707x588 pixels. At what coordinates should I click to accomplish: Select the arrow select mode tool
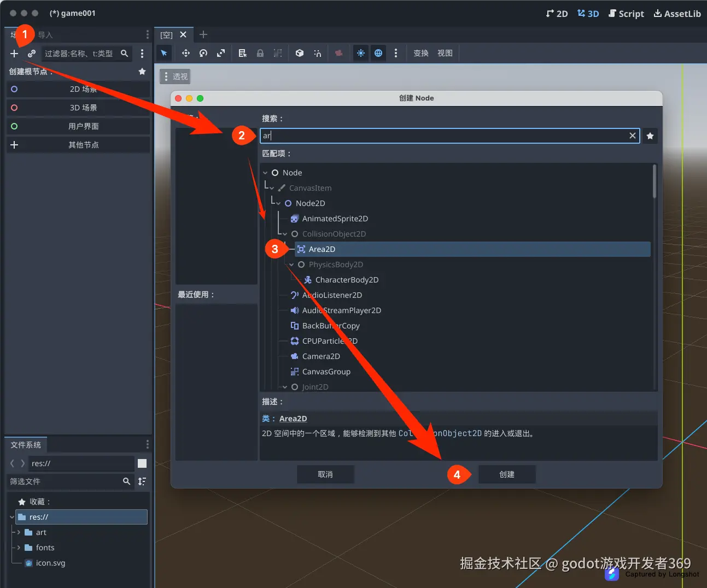coord(164,53)
